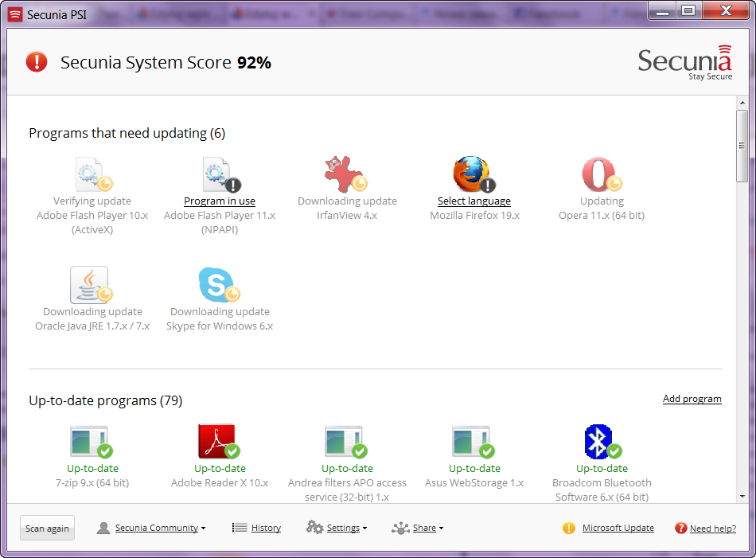Screen dimensions: 756x558
Task: Click the yellow Microsoft Update warning icon
Action: coord(569,528)
